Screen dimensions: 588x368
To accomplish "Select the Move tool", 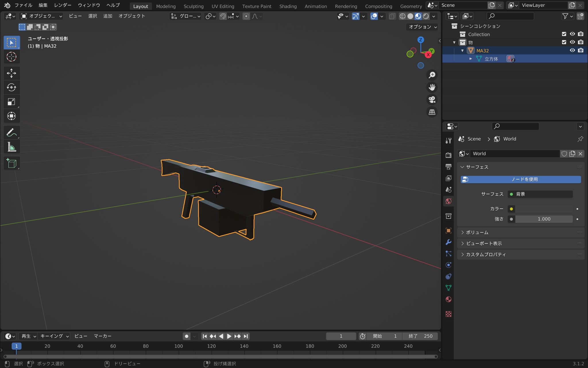I will pyautogui.click(x=11, y=73).
